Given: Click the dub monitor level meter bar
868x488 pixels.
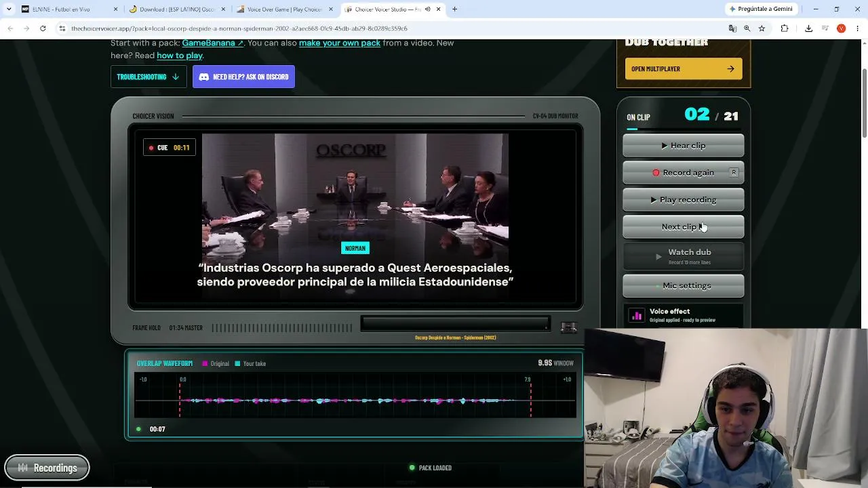Looking at the screenshot, I should (x=455, y=325).
